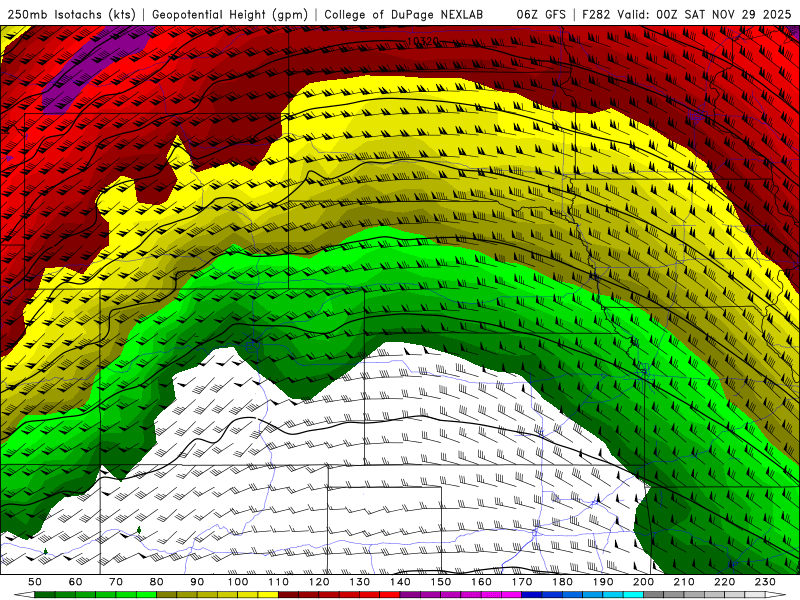This screenshot has width=800, height=600.
Task: Click the 10320 contour label in dark red area
Action: pos(423,41)
